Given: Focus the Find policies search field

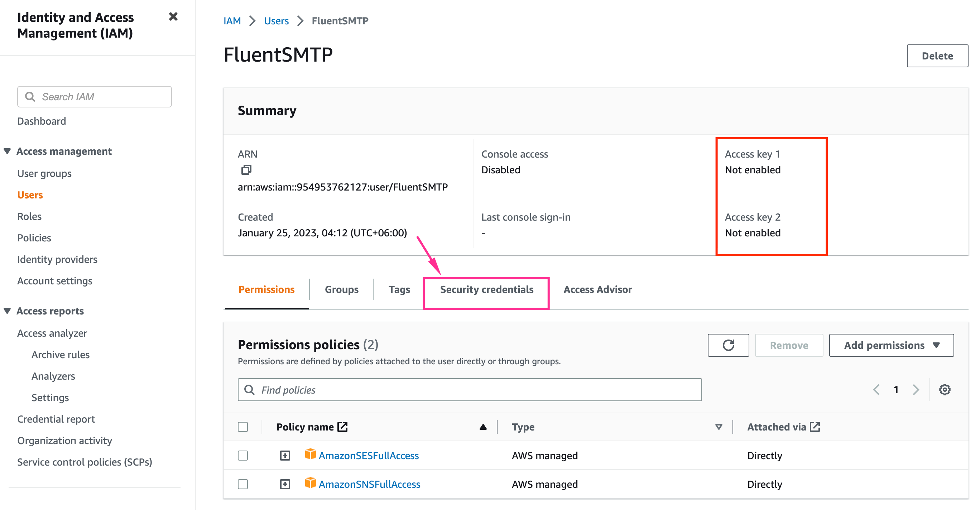Looking at the screenshot, I should tap(470, 389).
